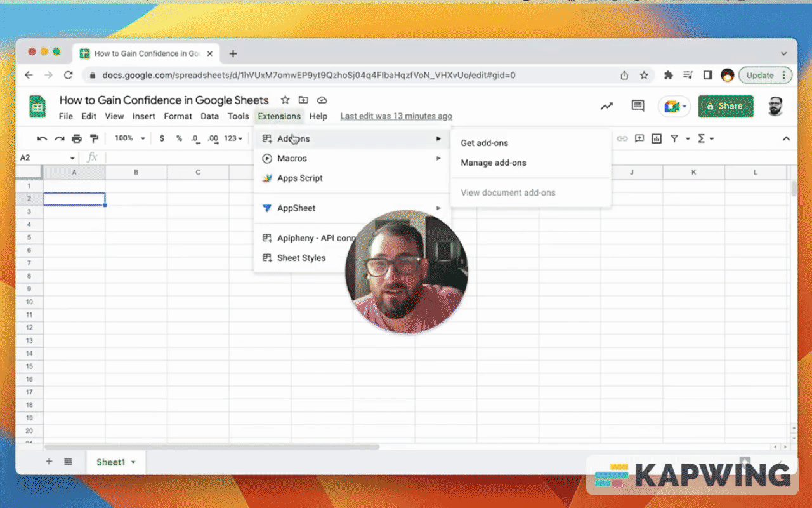Open the All Sheets list icon

(x=68, y=462)
